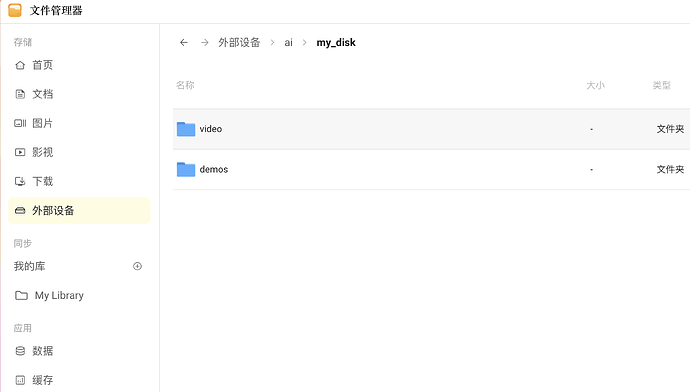
Task: Go to the 外部设备 breadcrumb
Action: pos(239,42)
